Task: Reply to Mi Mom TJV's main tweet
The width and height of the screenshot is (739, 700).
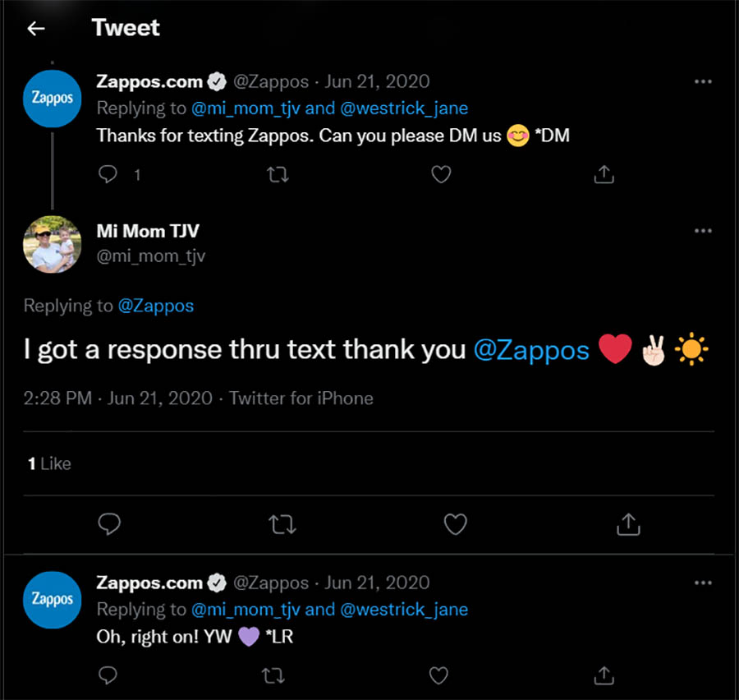Action: (109, 524)
